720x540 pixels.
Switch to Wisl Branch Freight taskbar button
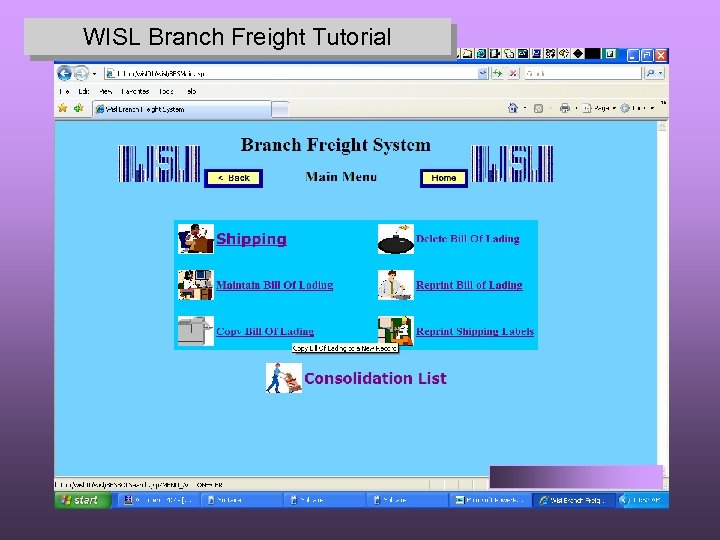tap(573, 501)
